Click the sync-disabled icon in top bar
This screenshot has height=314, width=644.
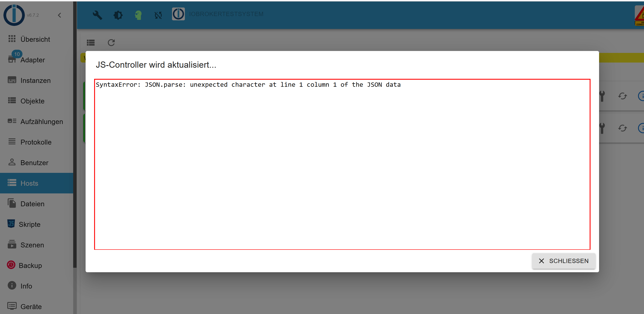[158, 15]
